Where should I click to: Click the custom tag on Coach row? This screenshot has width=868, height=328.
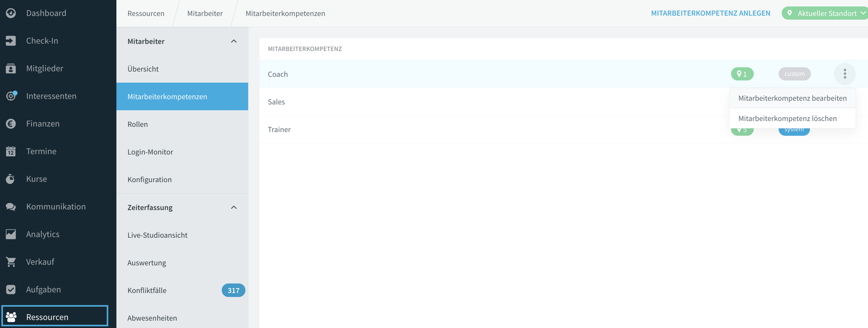click(794, 74)
